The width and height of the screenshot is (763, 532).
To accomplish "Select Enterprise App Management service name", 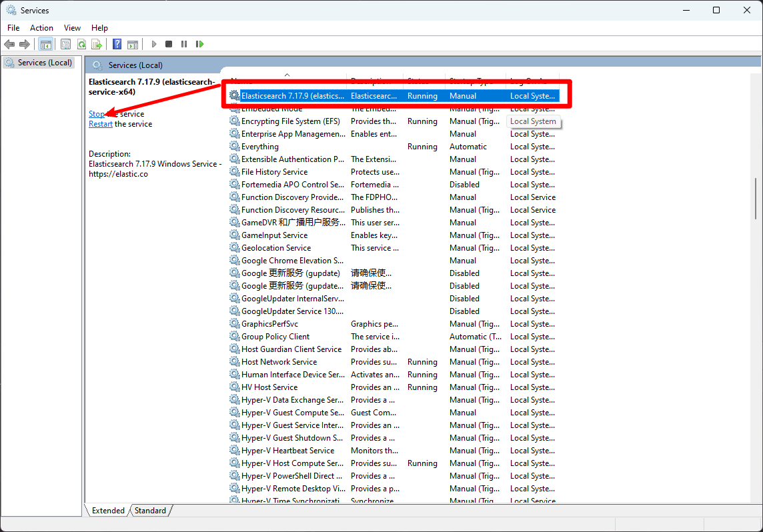I will [293, 134].
